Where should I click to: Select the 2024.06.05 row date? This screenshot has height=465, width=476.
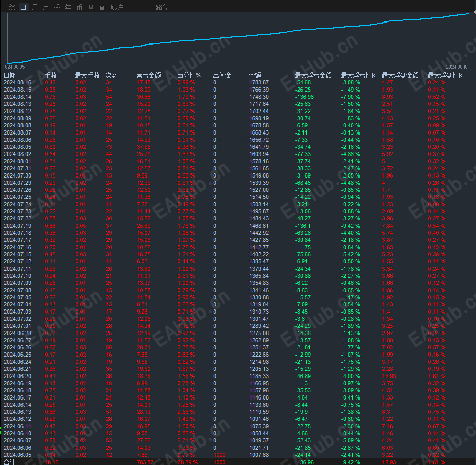pos(17,455)
